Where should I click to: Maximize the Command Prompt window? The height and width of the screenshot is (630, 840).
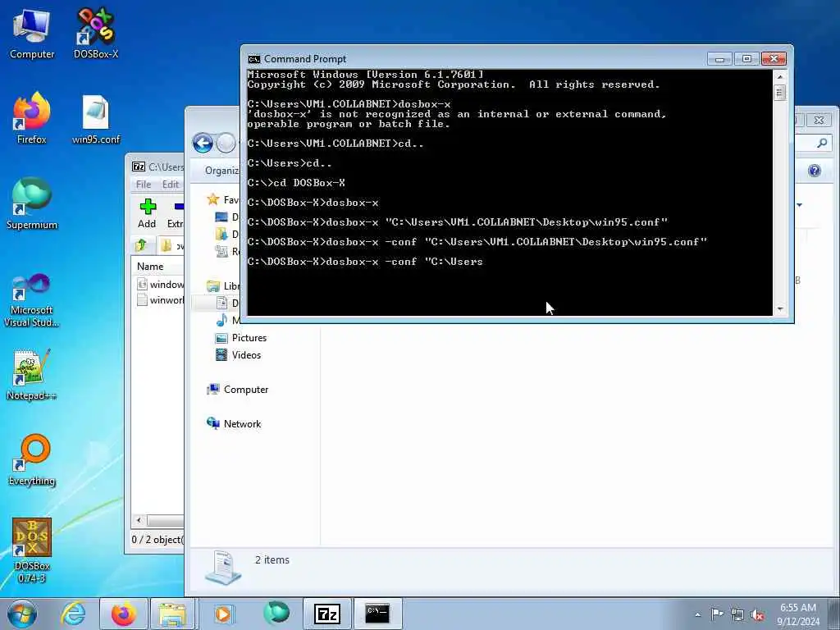[x=746, y=59]
